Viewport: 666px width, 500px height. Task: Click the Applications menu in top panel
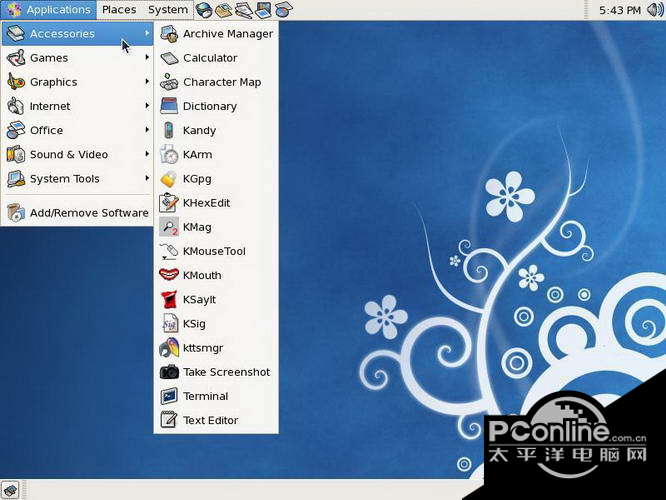click(x=49, y=10)
